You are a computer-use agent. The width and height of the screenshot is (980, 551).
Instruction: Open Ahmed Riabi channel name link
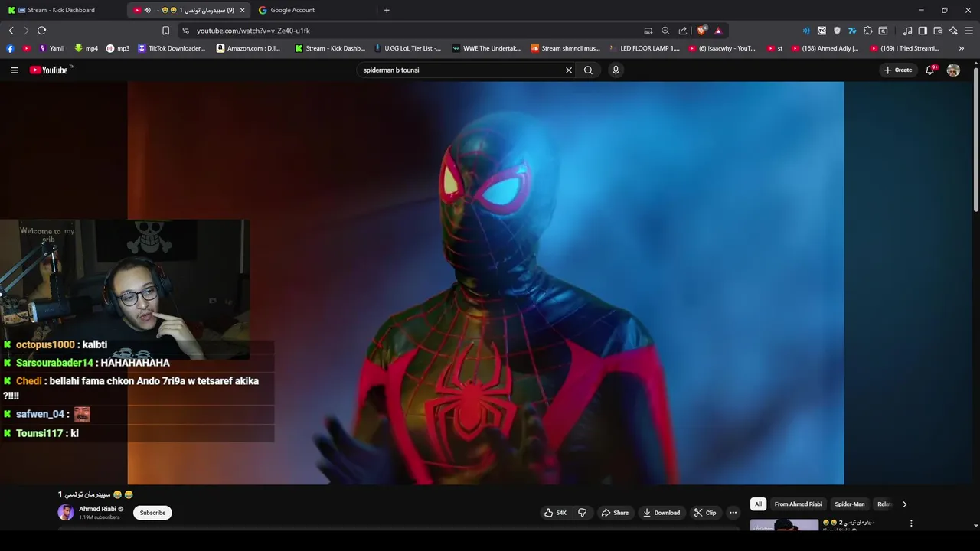pos(97,509)
